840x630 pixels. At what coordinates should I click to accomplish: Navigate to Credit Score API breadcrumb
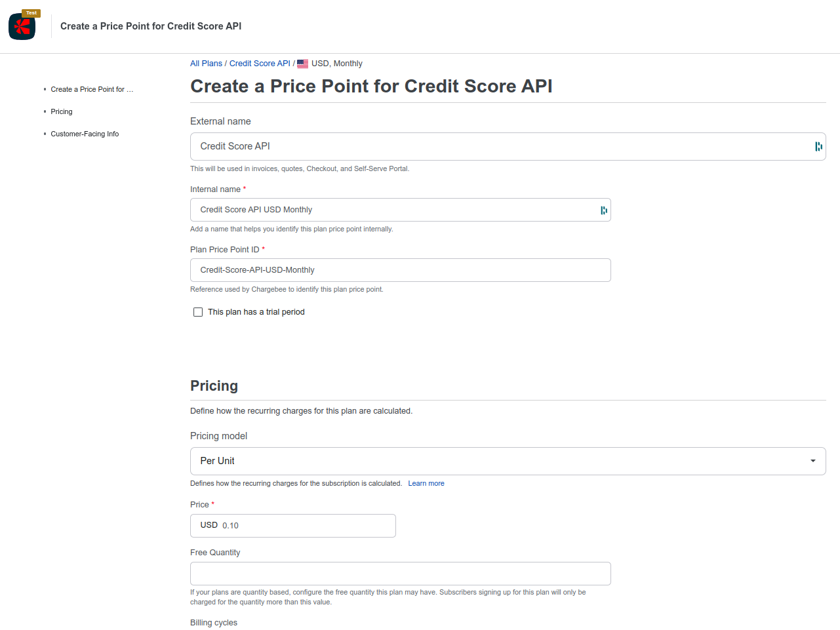point(260,64)
